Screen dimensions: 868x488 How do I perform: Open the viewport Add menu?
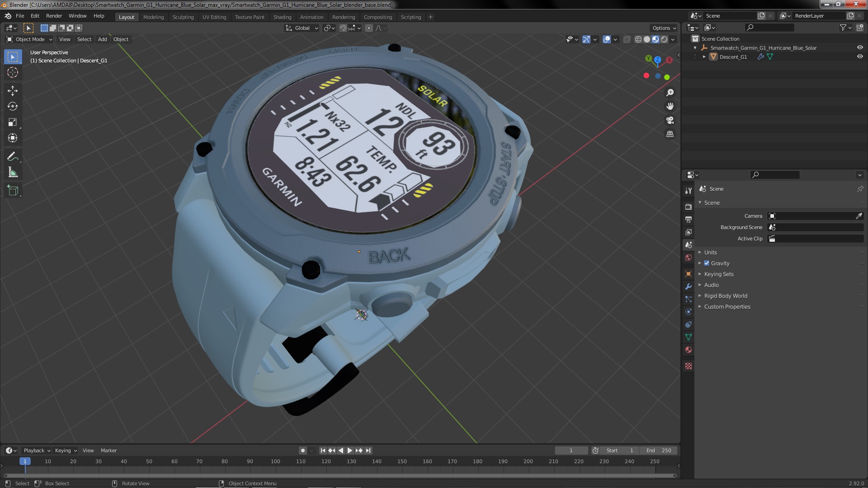103,39
